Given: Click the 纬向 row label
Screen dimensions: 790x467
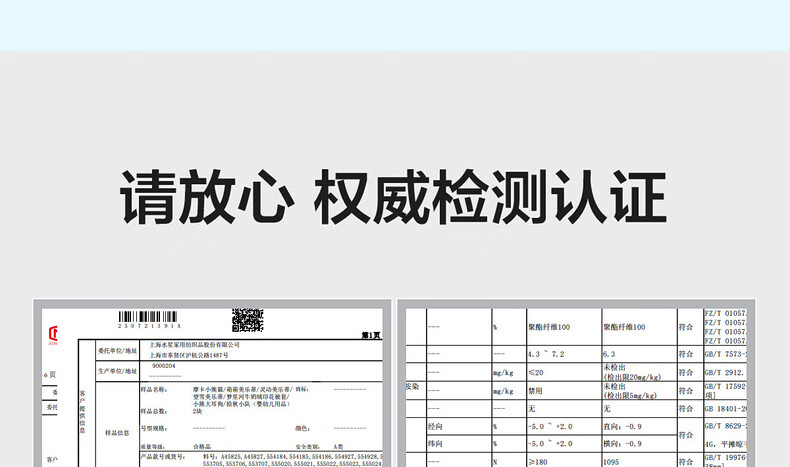Looking at the screenshot, I should (x=439, y=443).
